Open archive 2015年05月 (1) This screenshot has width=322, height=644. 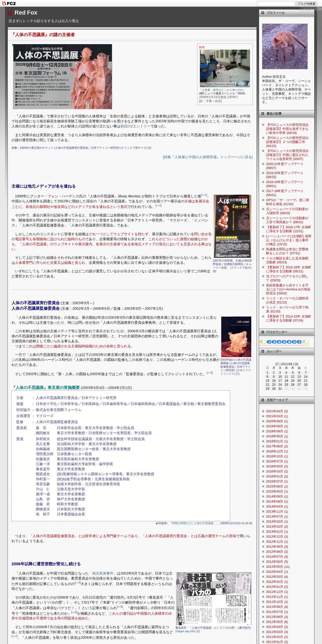coord(277,491)
